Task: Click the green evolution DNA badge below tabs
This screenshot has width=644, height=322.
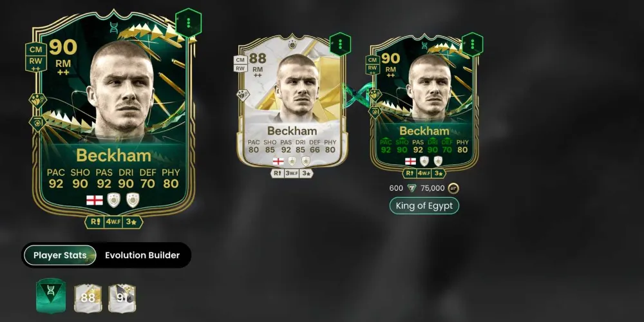Action: (51, 296)
